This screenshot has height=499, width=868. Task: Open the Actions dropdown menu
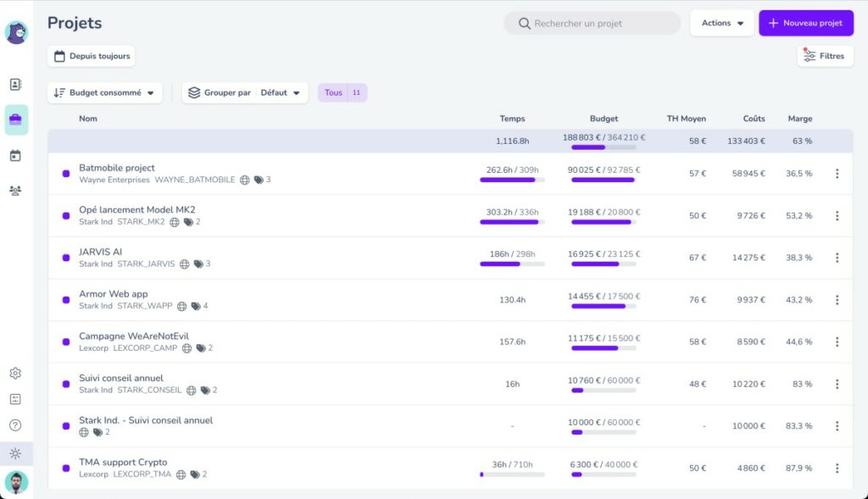click(722, 23)
